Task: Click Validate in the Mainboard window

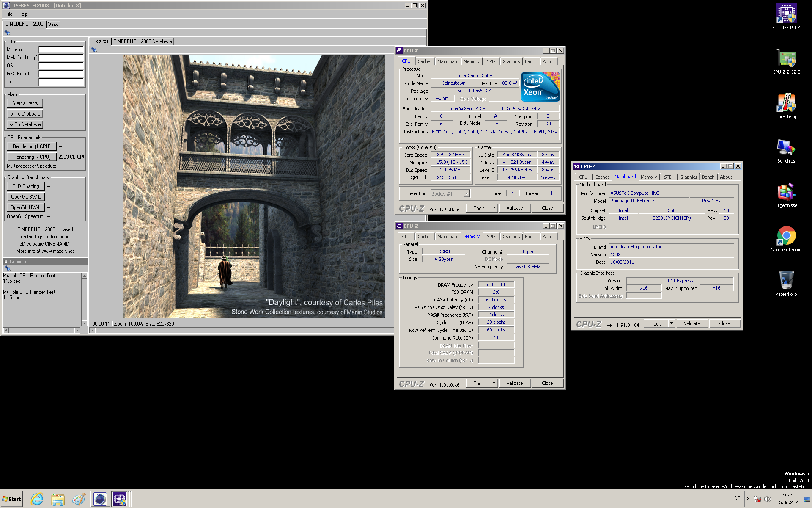Action: point(692,323)
